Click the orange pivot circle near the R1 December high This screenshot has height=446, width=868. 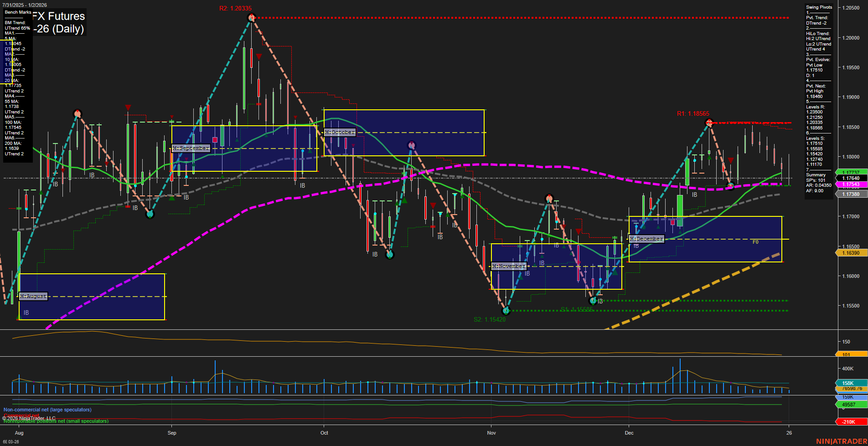point(709,122)
